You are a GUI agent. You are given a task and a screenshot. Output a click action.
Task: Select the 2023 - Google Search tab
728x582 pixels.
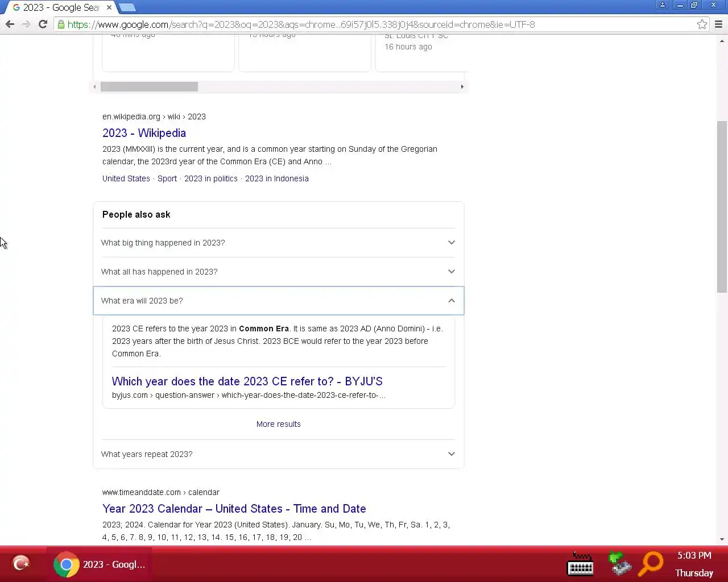60,7
